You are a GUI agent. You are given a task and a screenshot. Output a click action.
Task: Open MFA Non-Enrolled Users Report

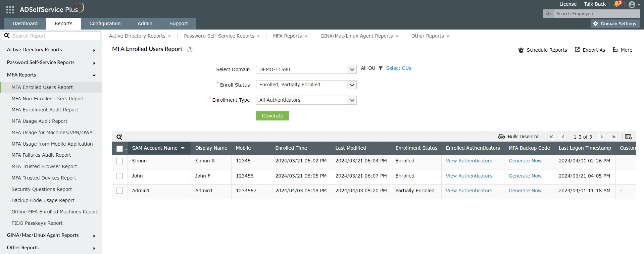pos(48,99)
